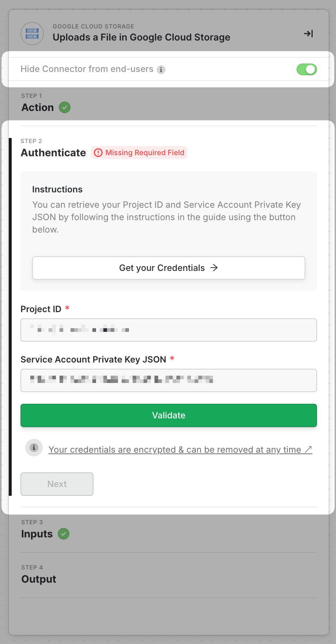The image size is (336, 644).
Task: Click the Missing Required Field badge
Action: click(x=145, y=153)
